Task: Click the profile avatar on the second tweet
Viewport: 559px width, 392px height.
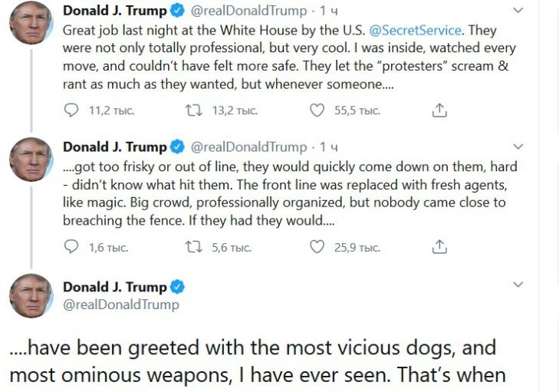Action: [31, 160]
